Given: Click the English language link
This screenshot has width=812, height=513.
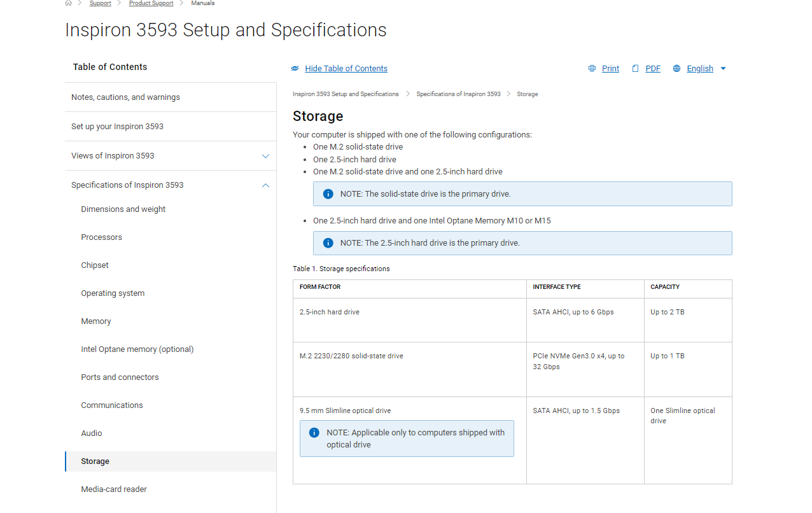Looking at the screenshot, I should 700,69.
